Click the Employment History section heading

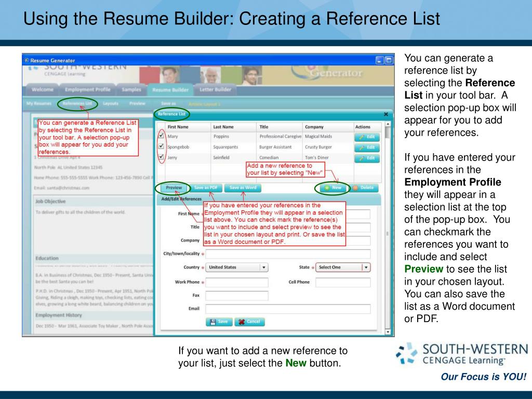pos(59,315)
